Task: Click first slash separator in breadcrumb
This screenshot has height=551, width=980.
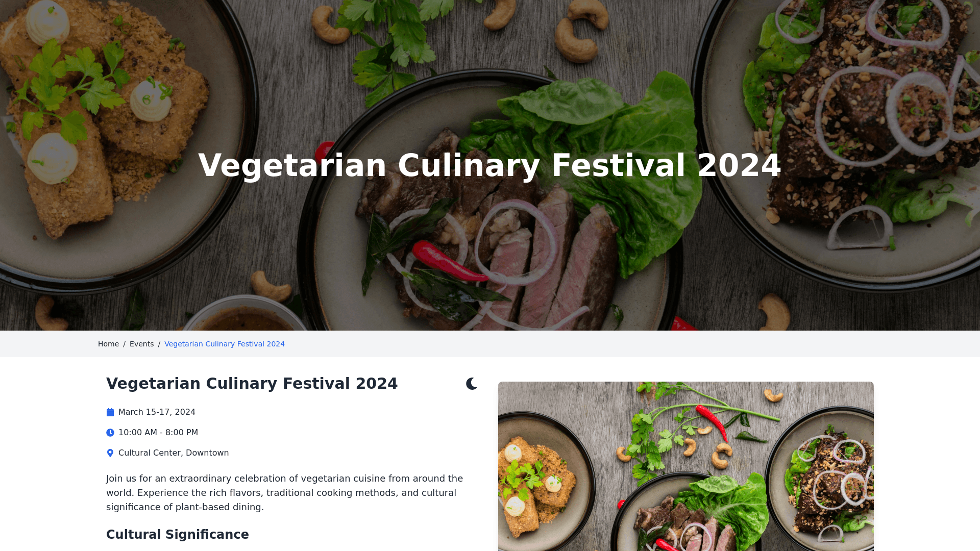Action: tap(124, 344)
